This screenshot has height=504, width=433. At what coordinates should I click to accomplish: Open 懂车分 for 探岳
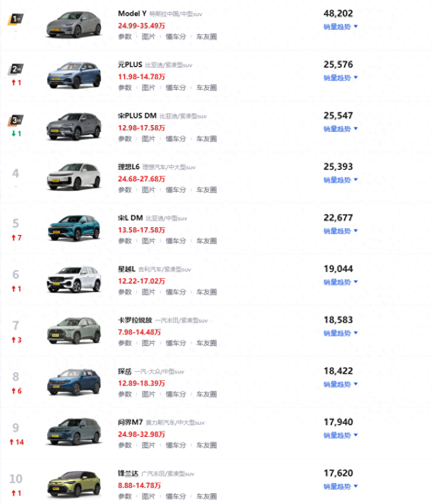(176, 394)
